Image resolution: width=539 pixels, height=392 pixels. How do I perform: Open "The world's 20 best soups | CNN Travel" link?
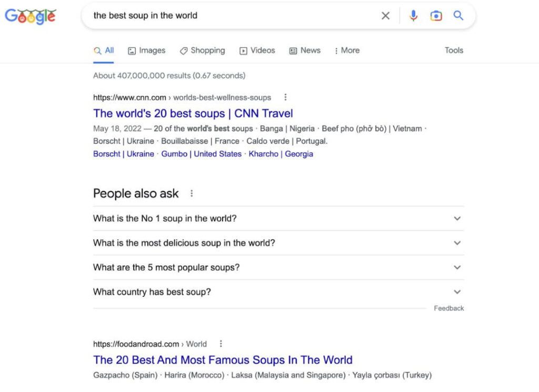coord(193,114)
